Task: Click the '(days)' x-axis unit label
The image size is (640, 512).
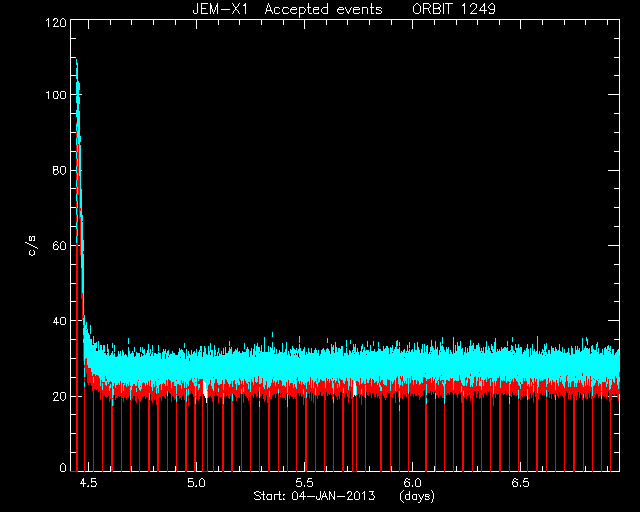Action: (417, 496)
